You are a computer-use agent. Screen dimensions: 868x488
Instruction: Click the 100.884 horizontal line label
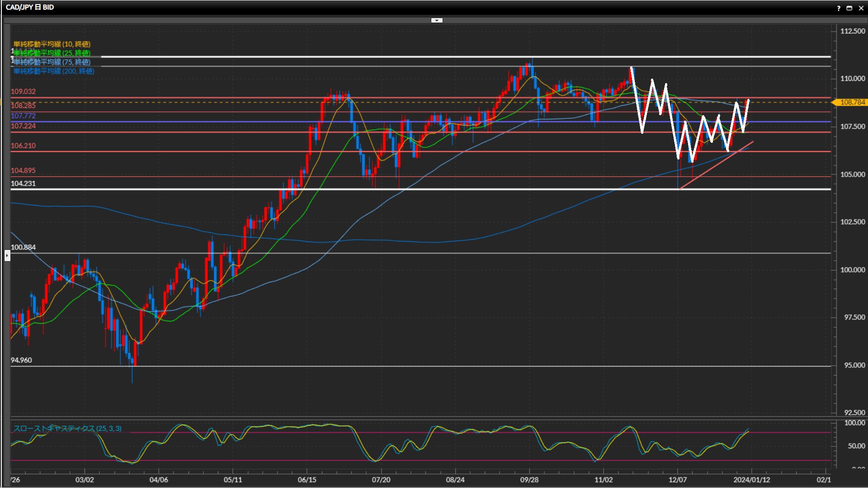coord(23,247)
